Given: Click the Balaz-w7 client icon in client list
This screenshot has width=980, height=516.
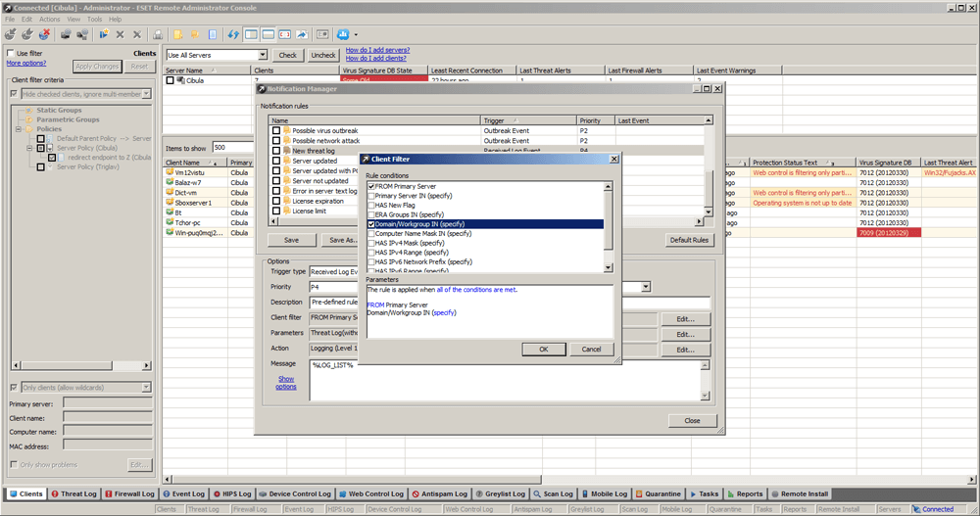Looking at the screenshot, I should pos(170,182).
